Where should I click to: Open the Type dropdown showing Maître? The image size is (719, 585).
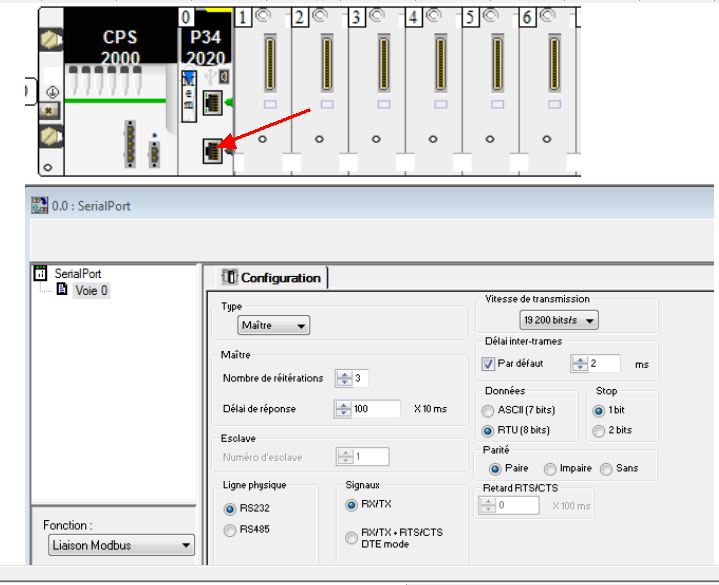point(273,325)
